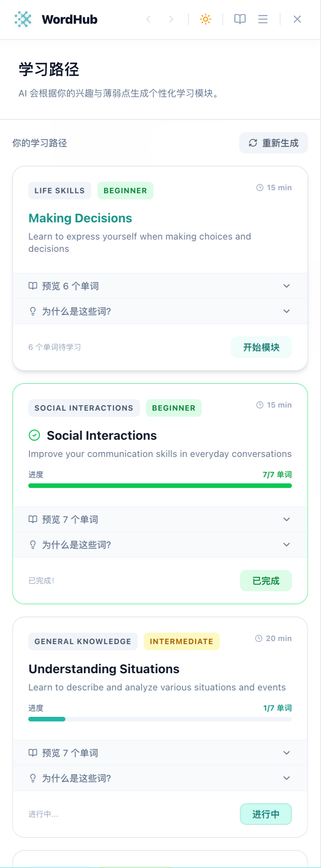Open the Making Decisions module title

pyautogui.click(x=80, y=218)
